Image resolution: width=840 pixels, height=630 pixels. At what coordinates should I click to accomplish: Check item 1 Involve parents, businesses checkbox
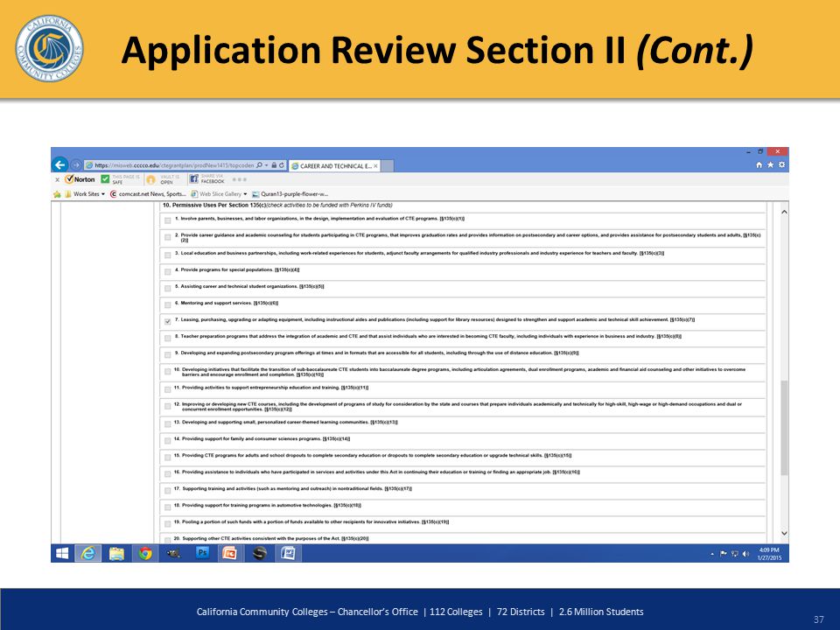[x=168, y=220]
